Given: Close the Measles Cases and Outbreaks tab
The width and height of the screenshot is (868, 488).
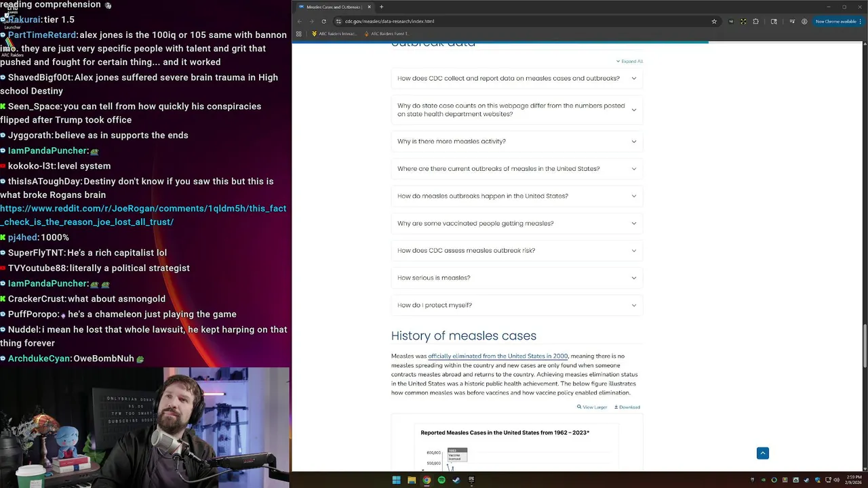Looking at the screenshot, I should (370, 7).
